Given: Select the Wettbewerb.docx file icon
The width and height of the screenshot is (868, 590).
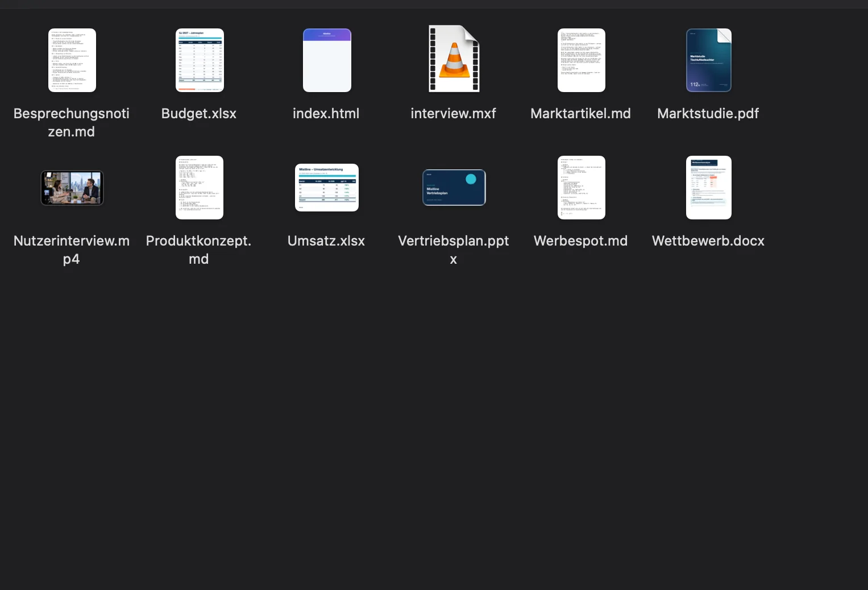Looking at the screenshot, I should click(708, 188).
